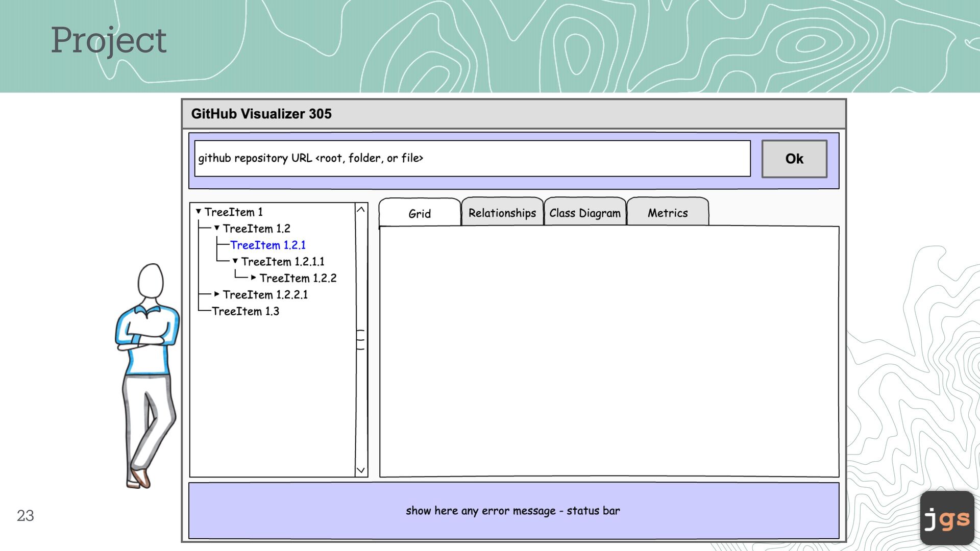Collapse TreeItem 1.2 disclosure triangle
Image resolution: width=980 pixels, height=551 pixels.
[217, 228]
